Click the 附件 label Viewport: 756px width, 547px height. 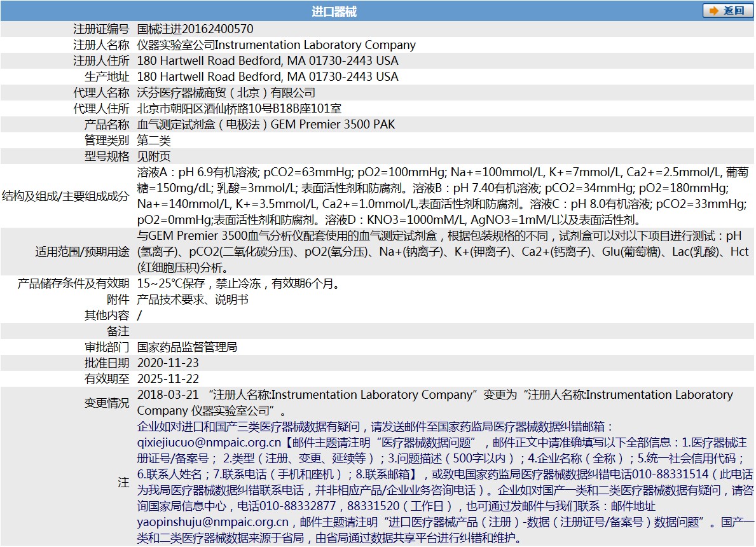[x=118, y=300]
